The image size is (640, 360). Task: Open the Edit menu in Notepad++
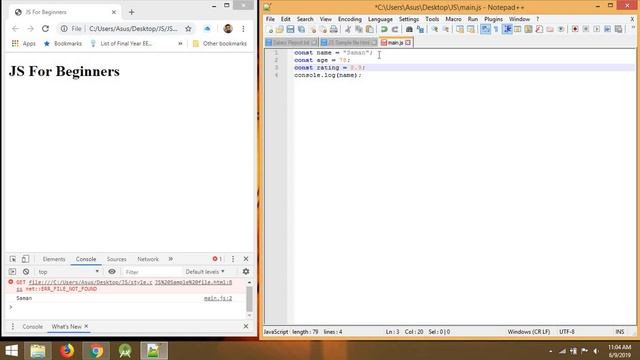[x=285, y=19]
